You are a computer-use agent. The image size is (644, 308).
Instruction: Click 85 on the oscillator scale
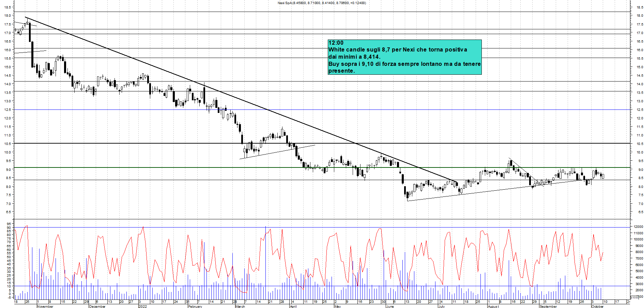pyautogui.click(x=9, y=231)
